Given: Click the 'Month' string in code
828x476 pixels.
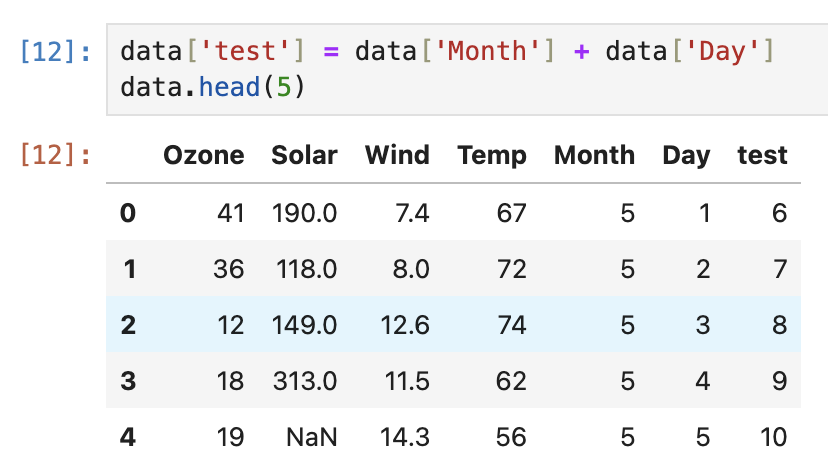Looking at the screenshot, I should coord(487,52).
